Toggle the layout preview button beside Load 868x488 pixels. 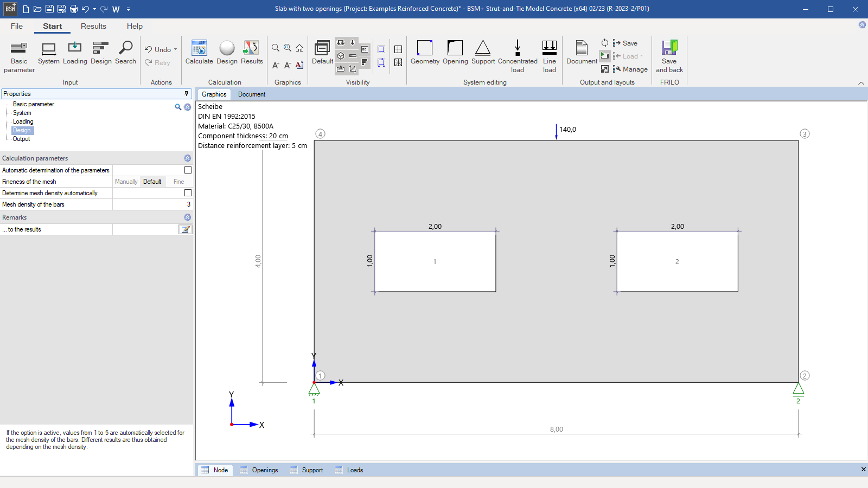(605, 56)
